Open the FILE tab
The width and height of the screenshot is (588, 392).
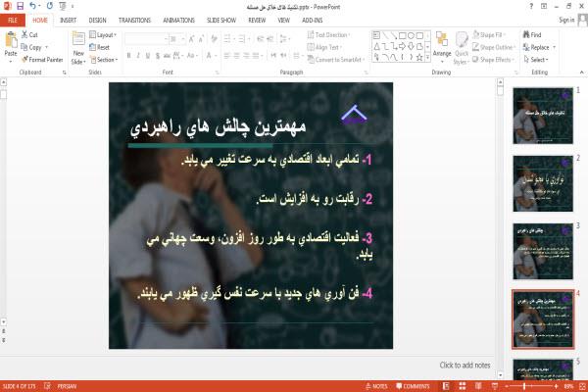[x=13, y=21]
